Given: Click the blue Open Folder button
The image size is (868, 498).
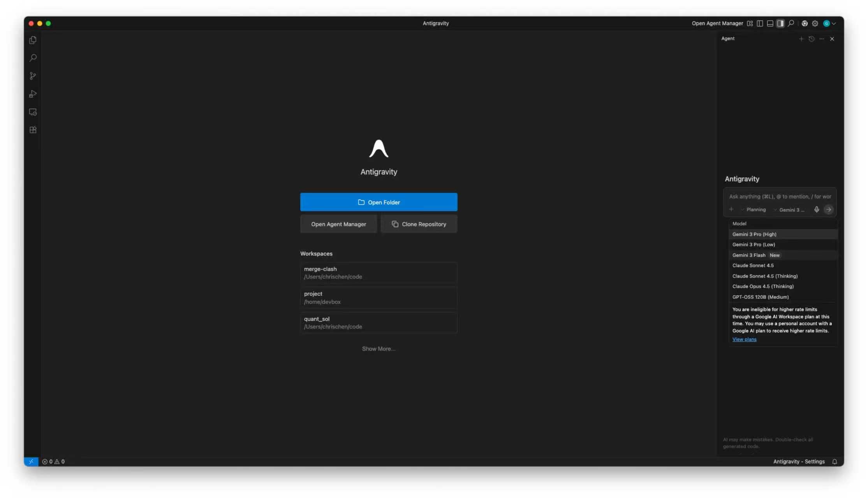Looking at the screenshot, I should coord(379,202).
